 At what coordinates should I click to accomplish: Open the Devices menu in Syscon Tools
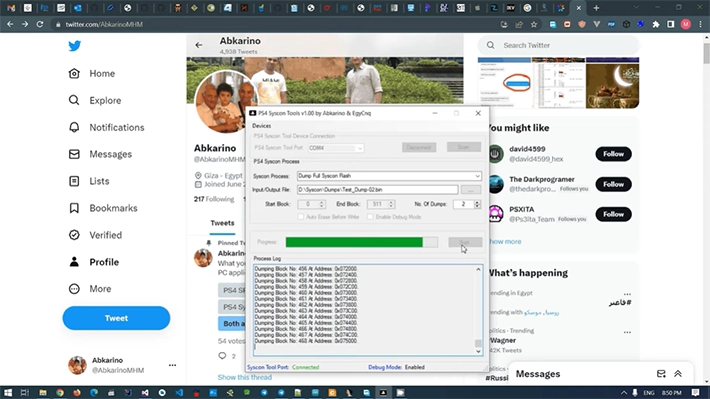(x=262, y=126)
